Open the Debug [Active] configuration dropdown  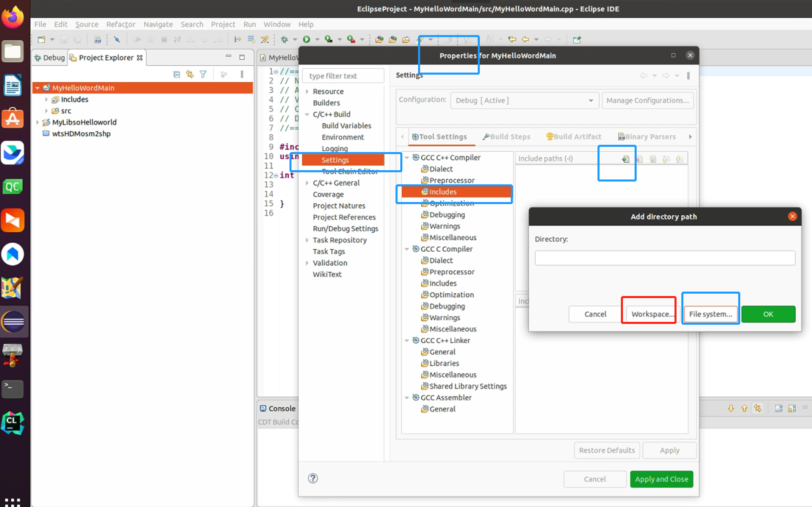pyautogui.click(x=524, y=100)
